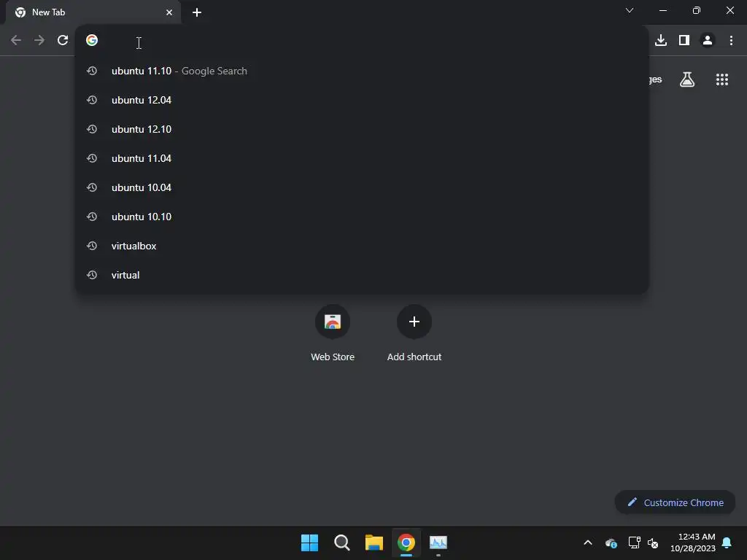
Task: Choose suggestion ubuntu 11.10 Google Search
Action: 362,71
